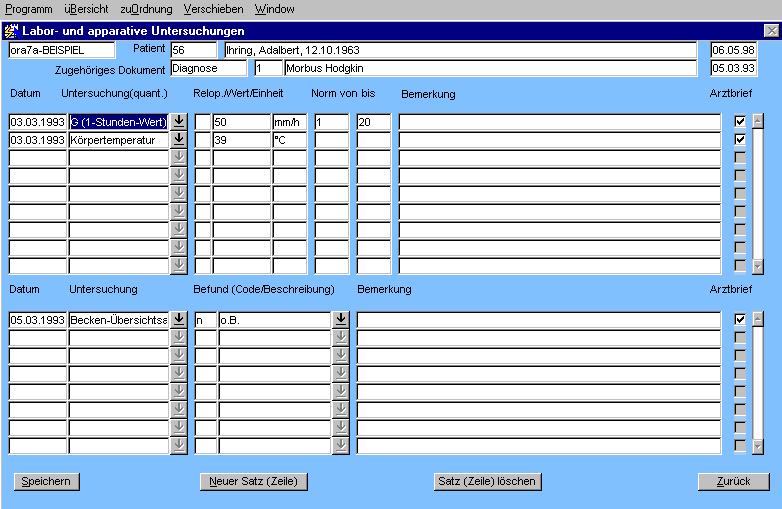782x509 pixels.
Task: Open the dropdown beside the 1-Stunden-Wert field
Action: coord(179,122)
